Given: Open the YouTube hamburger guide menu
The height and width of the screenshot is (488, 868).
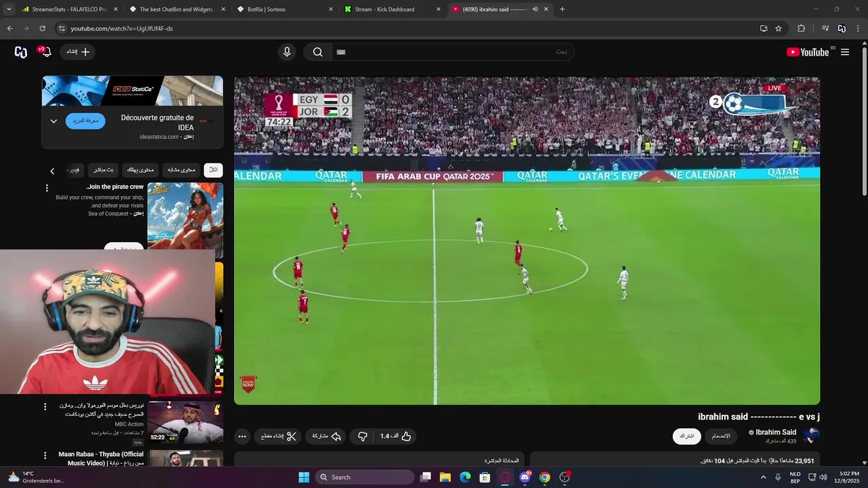Looking at the screenshot, I should pos(845,52).
